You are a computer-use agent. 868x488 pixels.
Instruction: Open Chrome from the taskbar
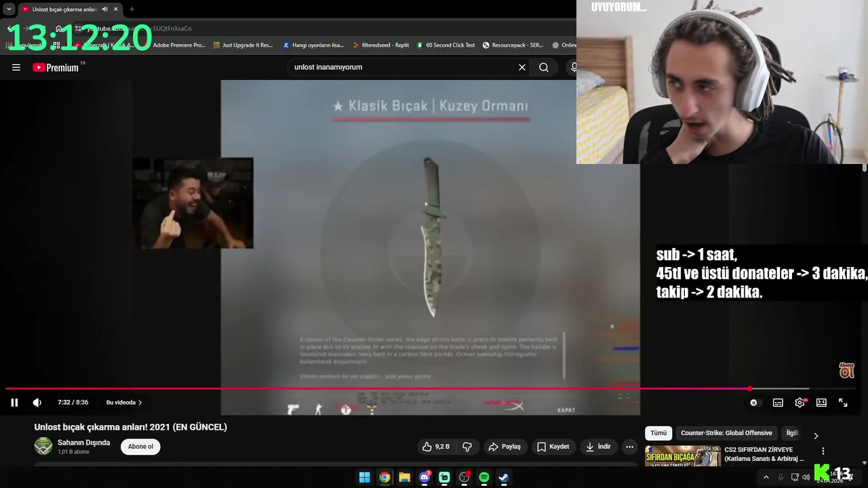click(x=384, y=477)
